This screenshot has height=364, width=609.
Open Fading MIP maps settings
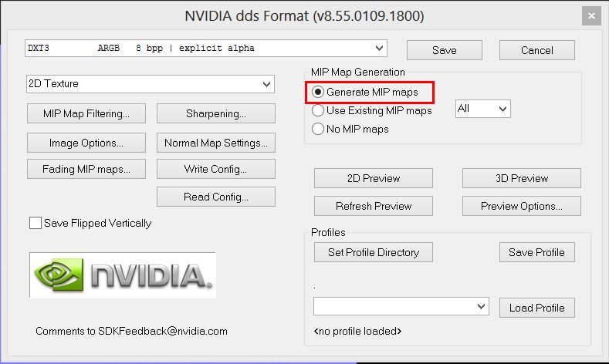pos(86,169)
